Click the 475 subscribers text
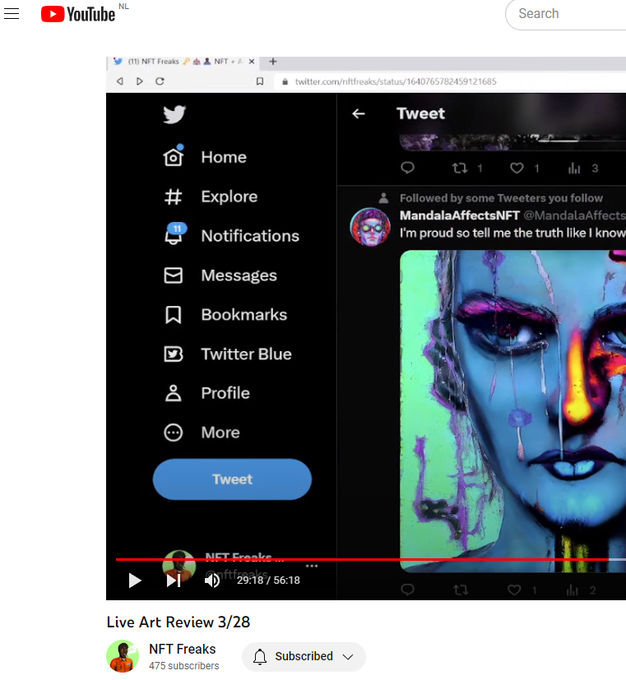Viewport: 626px width, 680px height. coord(184,666)
